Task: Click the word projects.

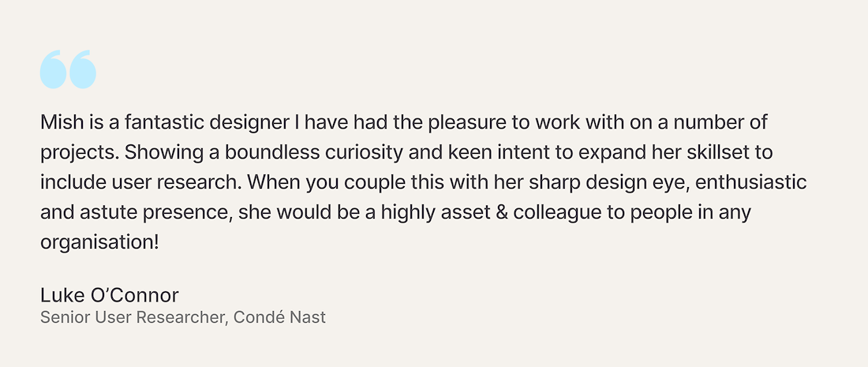Action: click(79, 153)
